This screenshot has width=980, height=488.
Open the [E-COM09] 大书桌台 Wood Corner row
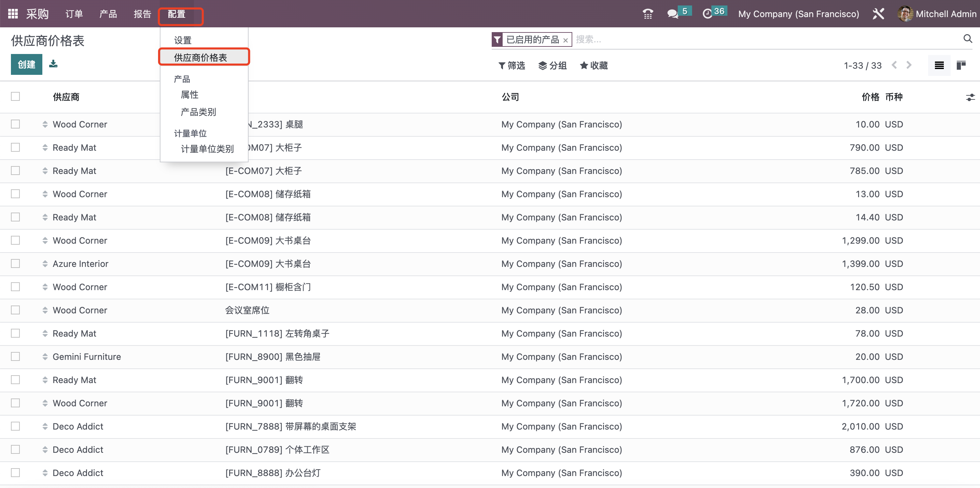click(x=490, y=241)
